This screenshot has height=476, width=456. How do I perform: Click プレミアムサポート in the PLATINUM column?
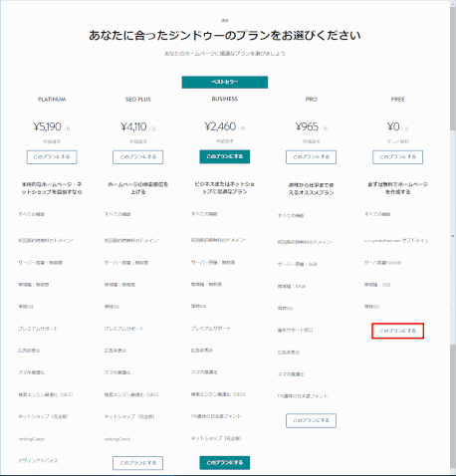point(38,329)
